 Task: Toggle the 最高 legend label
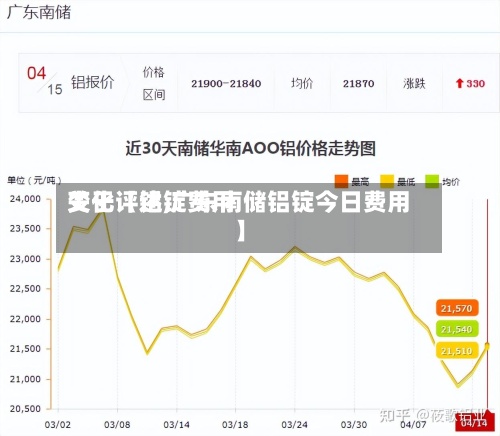[x=360, y=182]
